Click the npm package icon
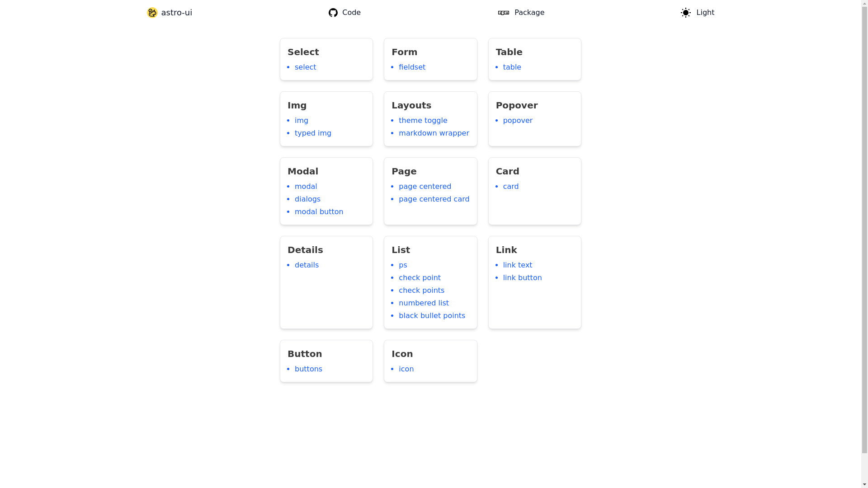Image resolution: width=868 pixels, height=488 pixels. tap(504, 13)
